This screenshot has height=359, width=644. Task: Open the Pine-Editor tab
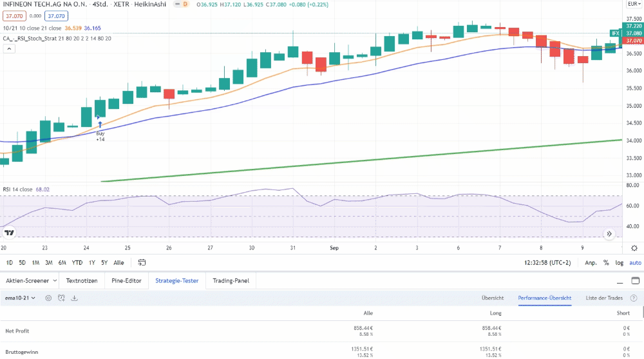126,281
